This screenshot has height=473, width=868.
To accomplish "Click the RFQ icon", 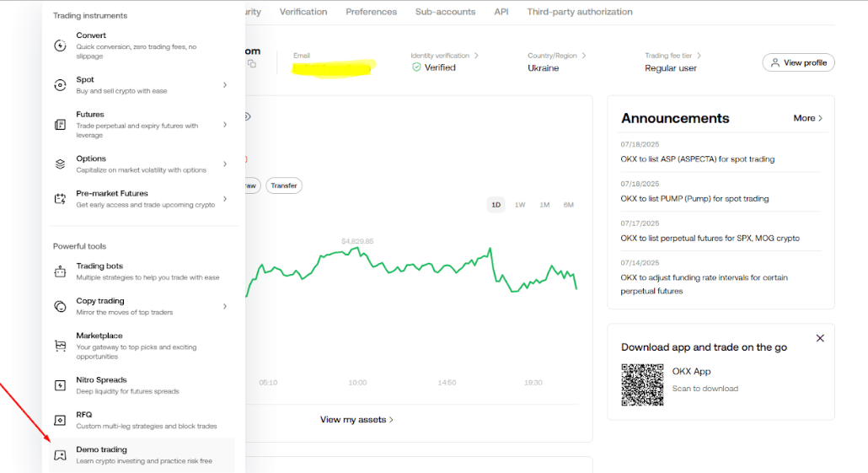I will pyautogui.click(x=60, y=421).
